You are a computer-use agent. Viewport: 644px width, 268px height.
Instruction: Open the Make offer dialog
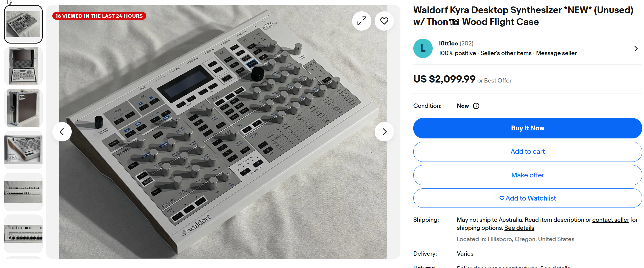(x=527, y=175)
